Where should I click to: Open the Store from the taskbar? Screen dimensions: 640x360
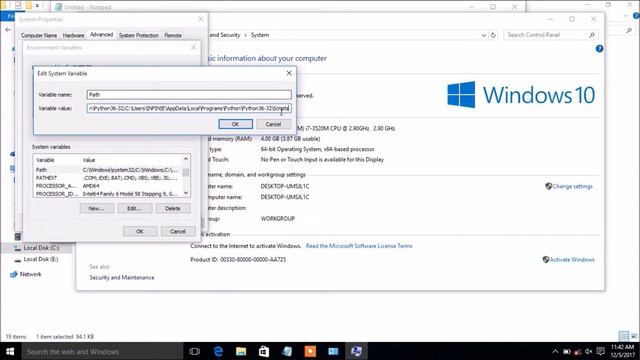264,351
